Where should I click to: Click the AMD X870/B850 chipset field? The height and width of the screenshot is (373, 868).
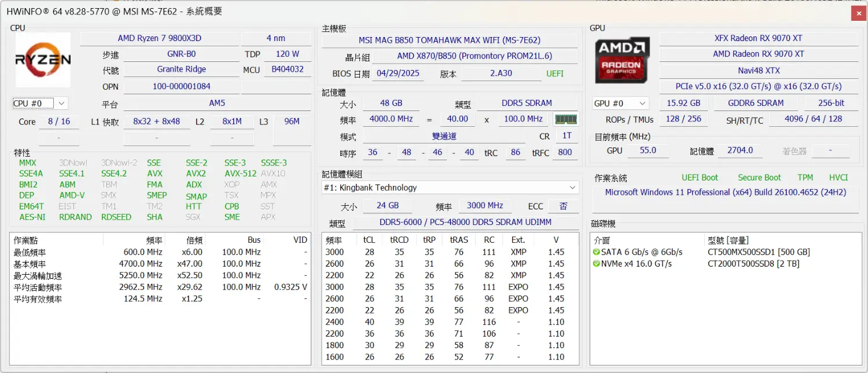click(x=475, y=56)
